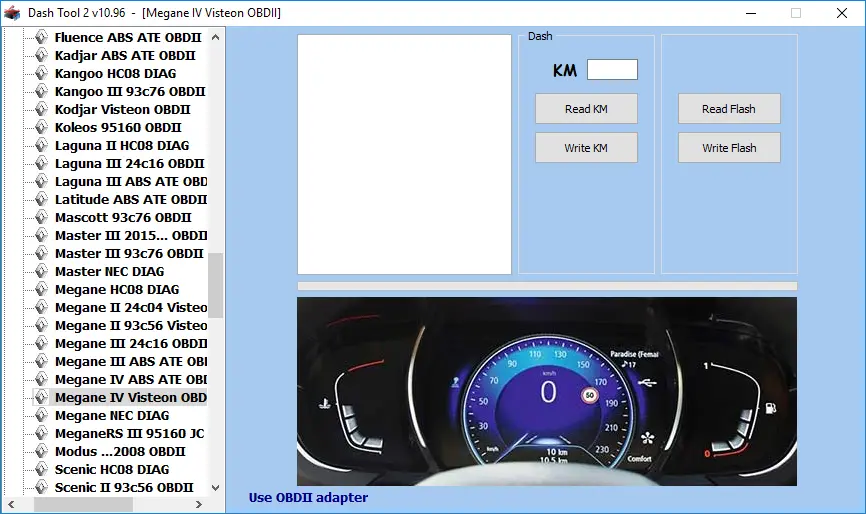Select Scenic II 93c56 OBDII entry
Screen dimensions: 866x514
(124, 487)
